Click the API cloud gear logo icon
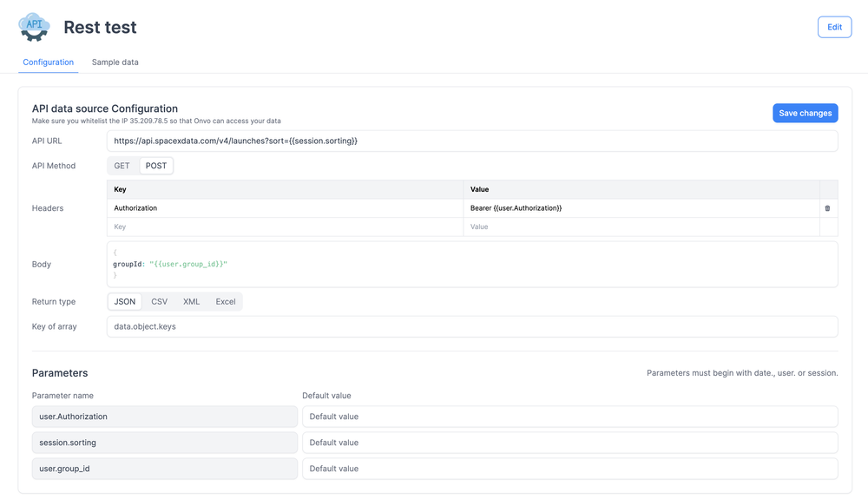 (35, 27)
